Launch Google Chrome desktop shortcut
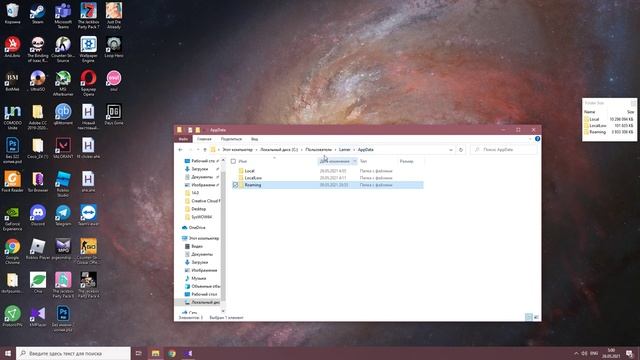 pyautogui.click(x=13, y=251)
